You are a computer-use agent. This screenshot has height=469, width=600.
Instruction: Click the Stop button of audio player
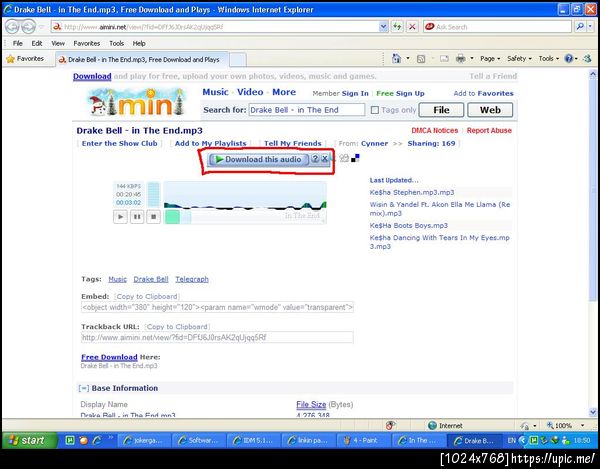(x=153, y=217)
